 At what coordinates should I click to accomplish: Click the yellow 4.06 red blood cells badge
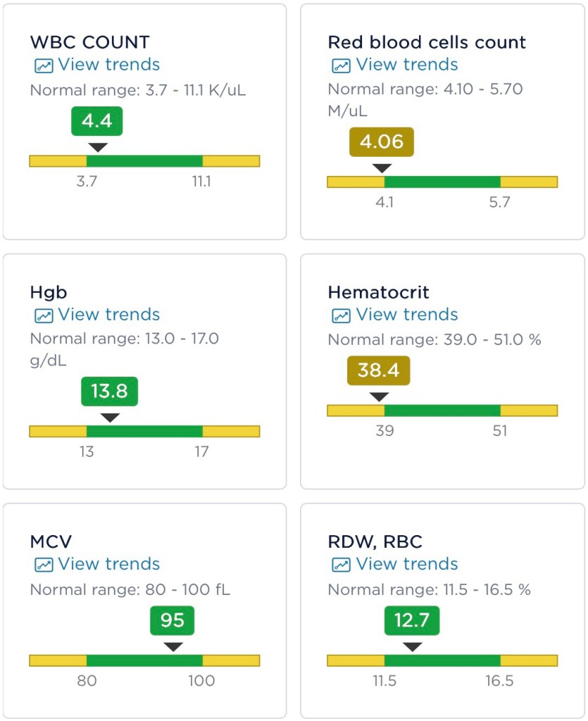(x=382, y=142)
